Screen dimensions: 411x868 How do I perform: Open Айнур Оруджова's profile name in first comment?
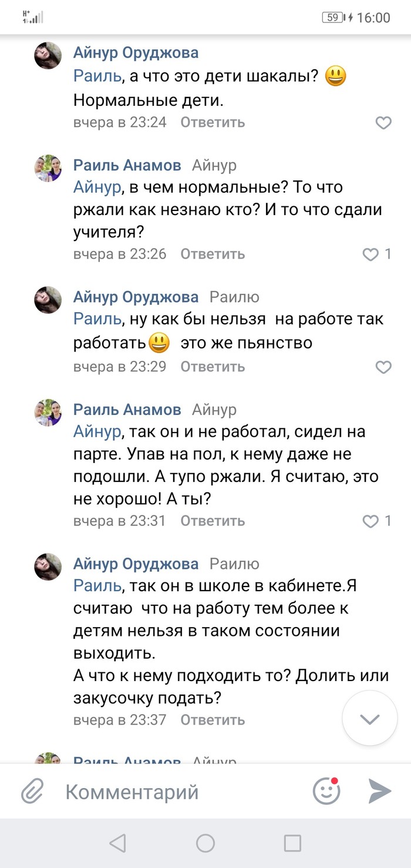pos(136,53)
